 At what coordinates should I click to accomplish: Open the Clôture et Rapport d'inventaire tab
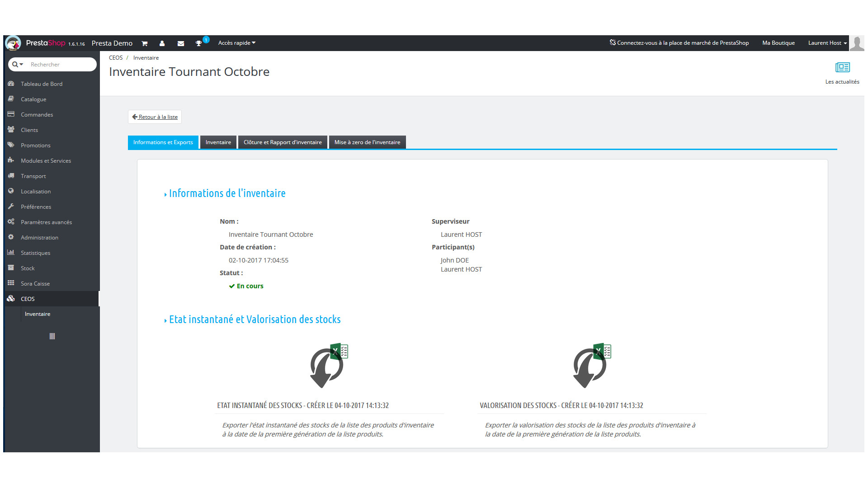click(283, 142)
